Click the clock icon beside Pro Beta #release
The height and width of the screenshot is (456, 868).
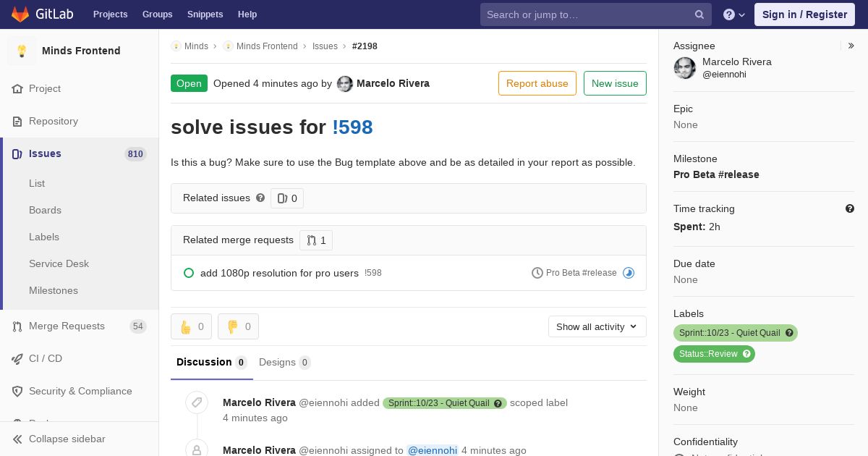coord(537,273)
